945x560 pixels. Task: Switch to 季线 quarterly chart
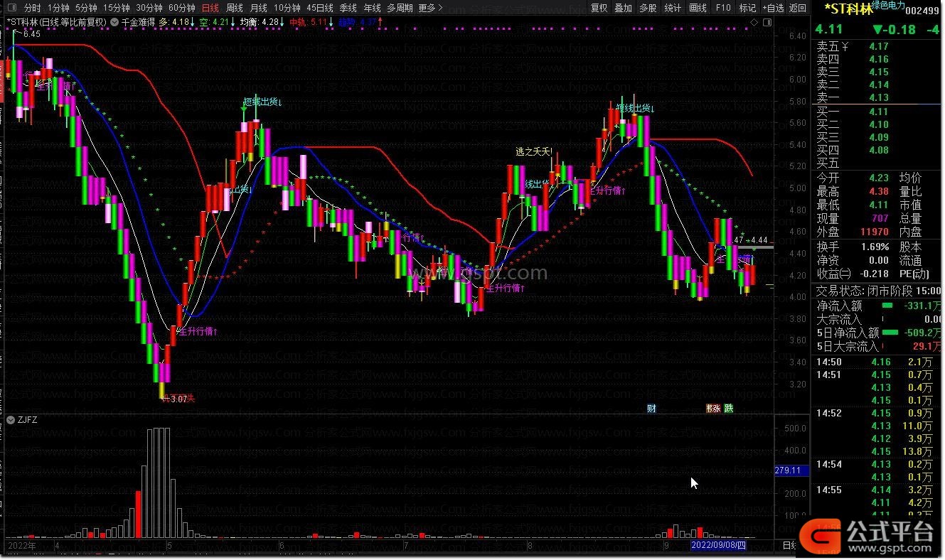[348, 8]
